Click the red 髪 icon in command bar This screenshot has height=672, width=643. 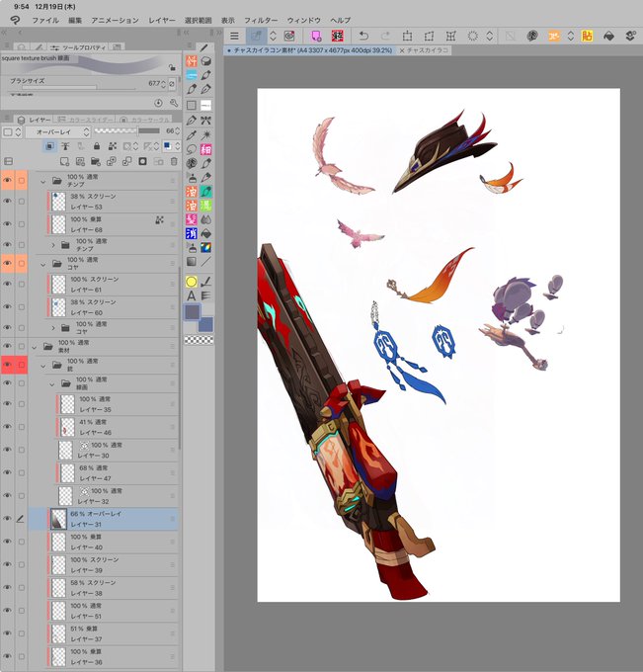coord(338,36)
